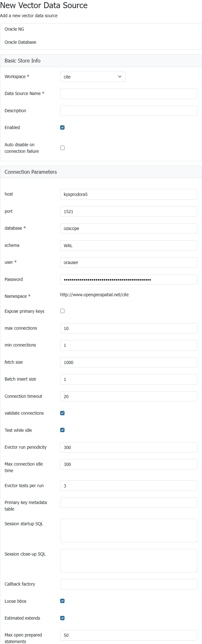Toggle the validate connections checkbox
The image size is (202, 644).
tap(62, 413)
